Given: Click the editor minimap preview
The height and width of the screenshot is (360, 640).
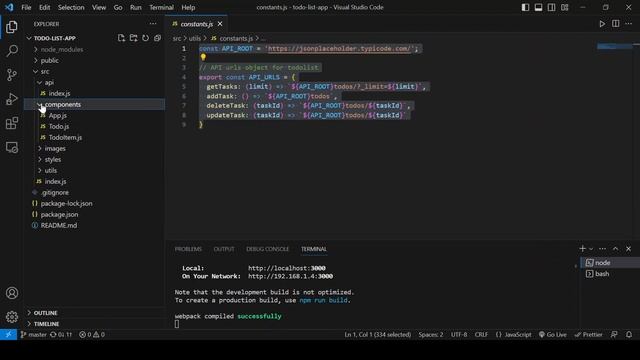Looking at the screenshot, I should click(x=616, y=47).
